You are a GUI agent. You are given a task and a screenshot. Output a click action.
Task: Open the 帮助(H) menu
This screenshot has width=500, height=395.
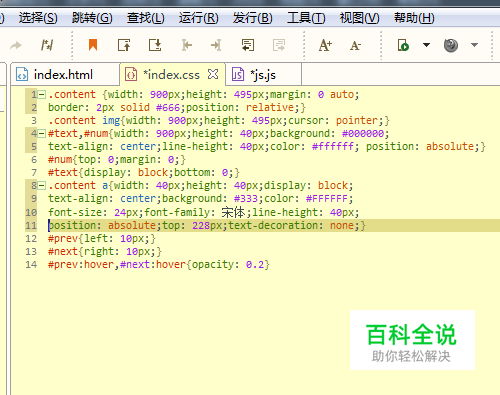[x=414, y=18]
